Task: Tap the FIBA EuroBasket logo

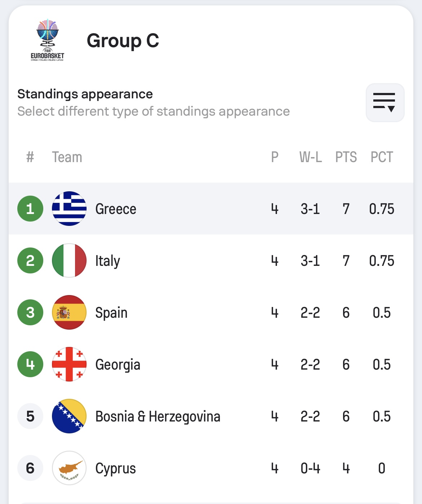Action: (47, 40)
